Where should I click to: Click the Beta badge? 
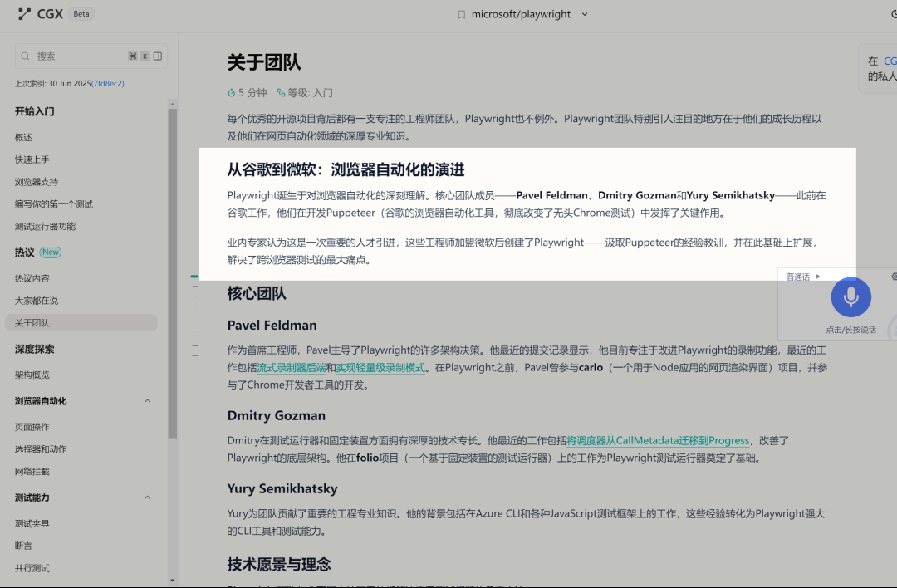81,14
